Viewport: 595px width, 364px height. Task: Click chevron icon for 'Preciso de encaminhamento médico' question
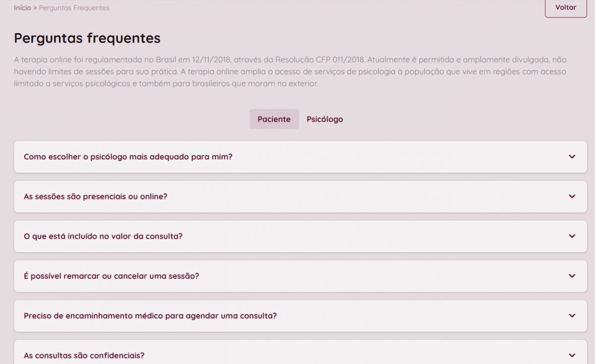(x=572, y=315)
